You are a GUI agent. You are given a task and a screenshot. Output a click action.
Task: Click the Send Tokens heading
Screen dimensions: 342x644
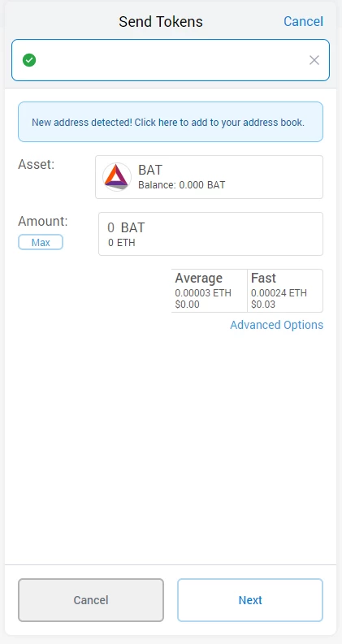pyautogui.click(x=161, y=21)
